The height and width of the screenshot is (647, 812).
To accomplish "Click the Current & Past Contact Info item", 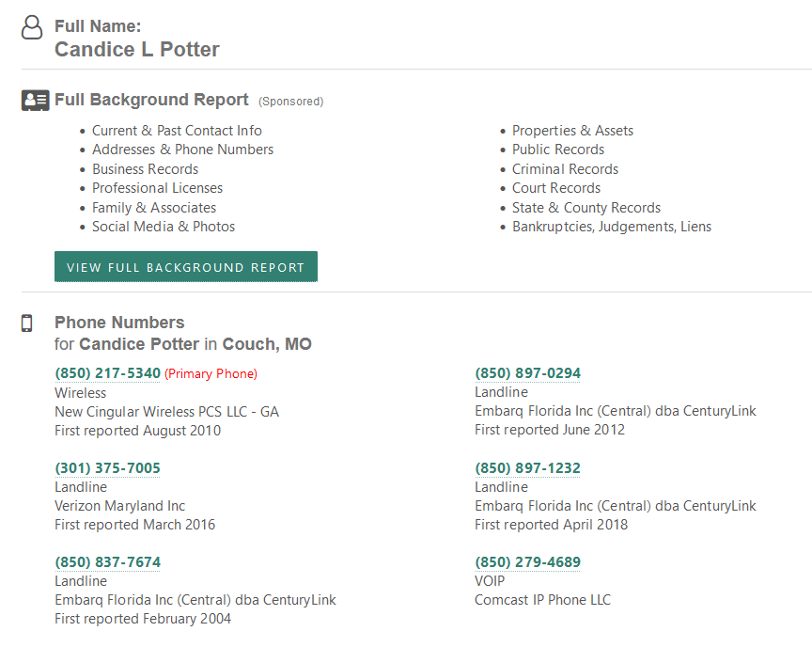I will click(177, 131).
